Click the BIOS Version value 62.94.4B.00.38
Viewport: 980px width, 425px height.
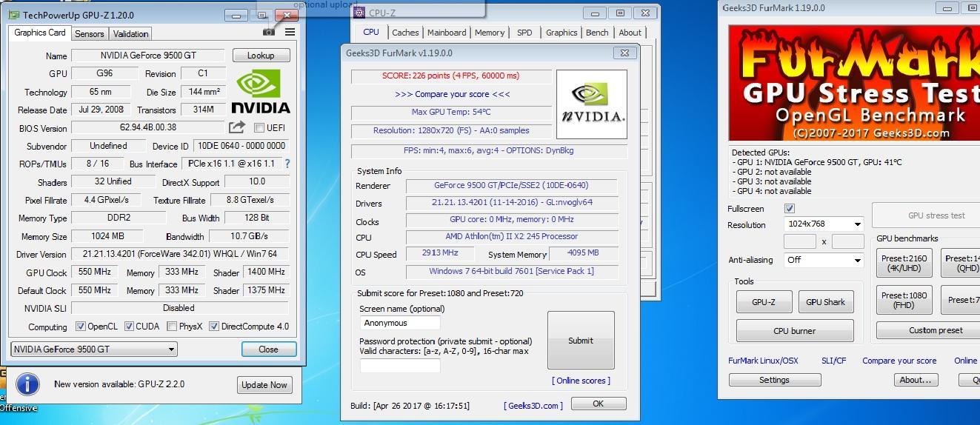point(148,127)
